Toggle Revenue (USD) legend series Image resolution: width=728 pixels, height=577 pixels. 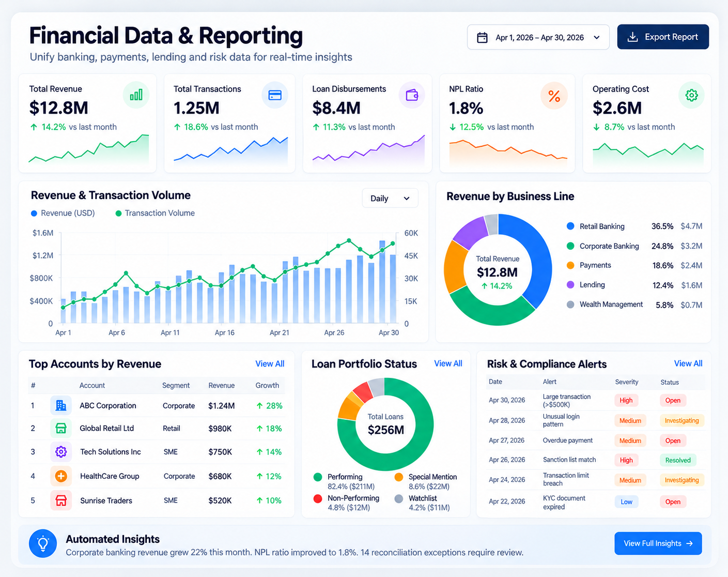[x=63, y=213]
